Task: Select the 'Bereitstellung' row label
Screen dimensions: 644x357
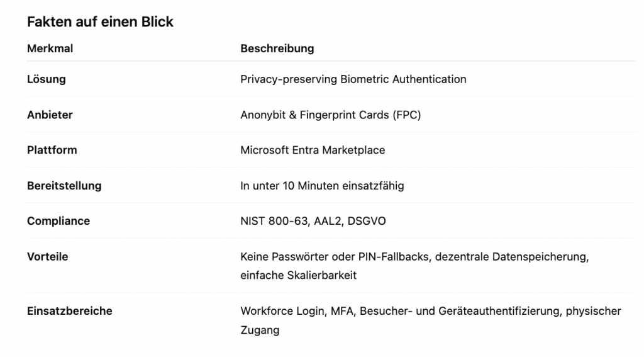Action: pos(64,186)
